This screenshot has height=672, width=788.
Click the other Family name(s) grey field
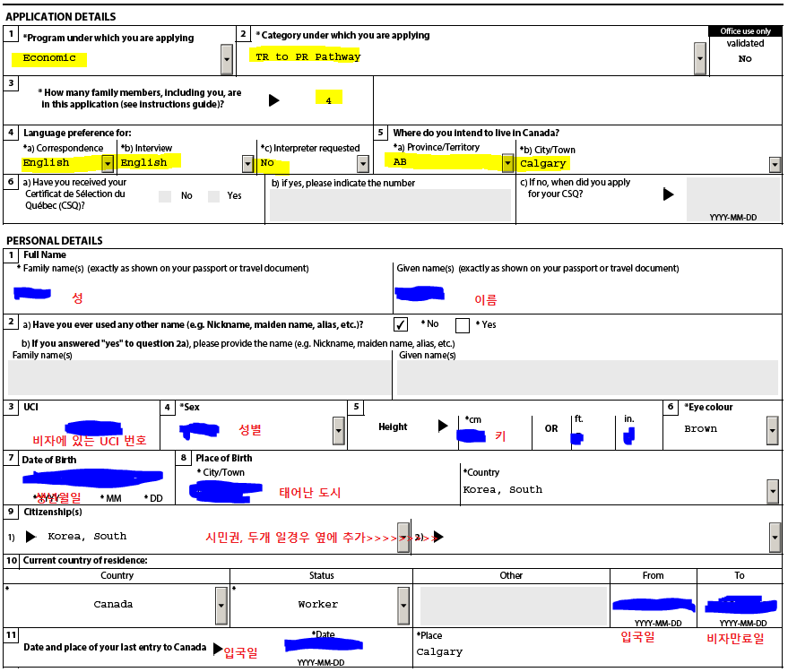click(x=199, y=378)
